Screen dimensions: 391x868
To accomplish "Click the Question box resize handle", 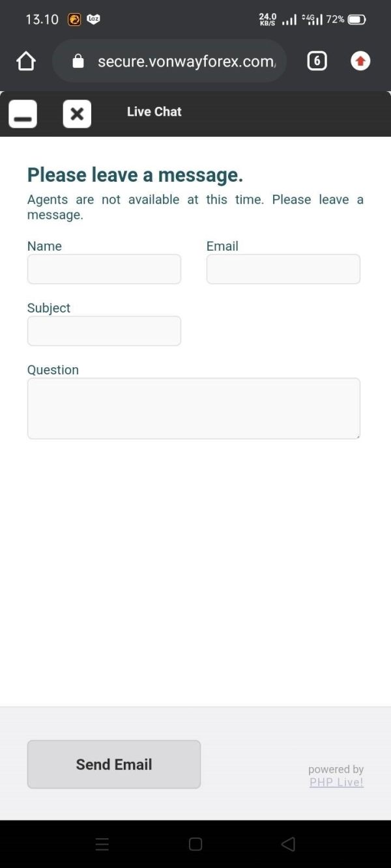I will (x=357, y=436).
